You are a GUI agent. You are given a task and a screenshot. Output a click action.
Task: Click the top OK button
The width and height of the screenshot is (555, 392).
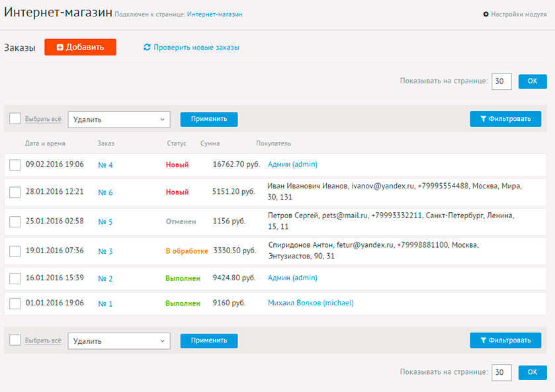click(x=533, y=81)
